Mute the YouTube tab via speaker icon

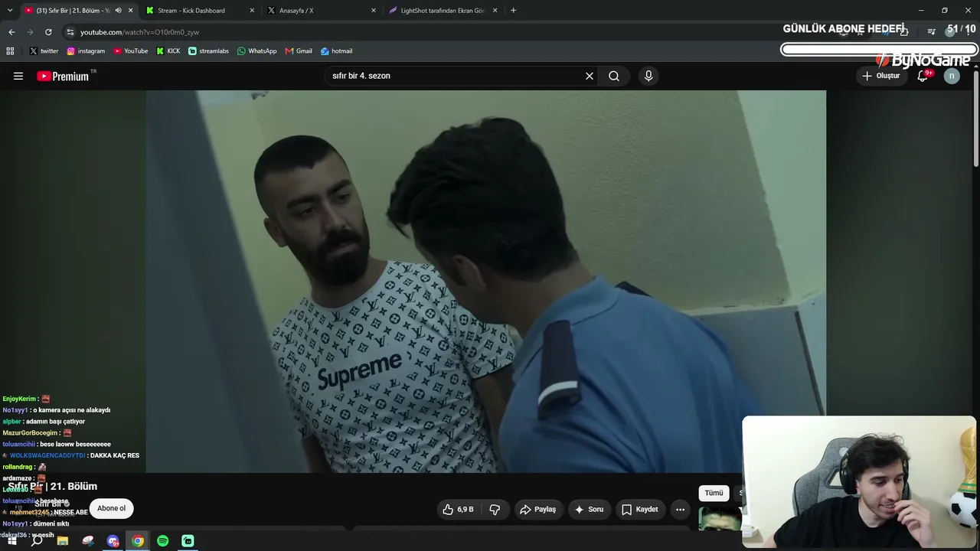click(118, 11)
